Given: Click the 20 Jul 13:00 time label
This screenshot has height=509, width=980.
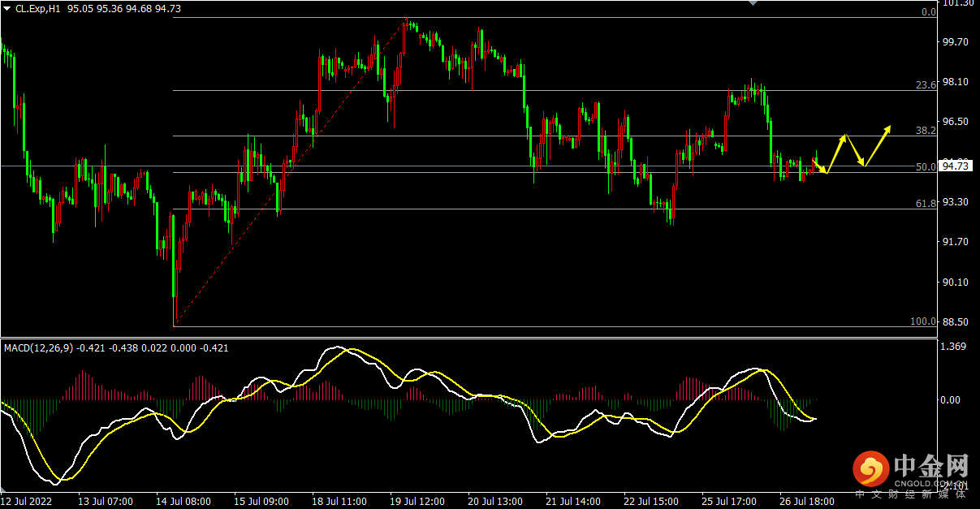Looking at the screenshot, I should (x=495, y=502).
